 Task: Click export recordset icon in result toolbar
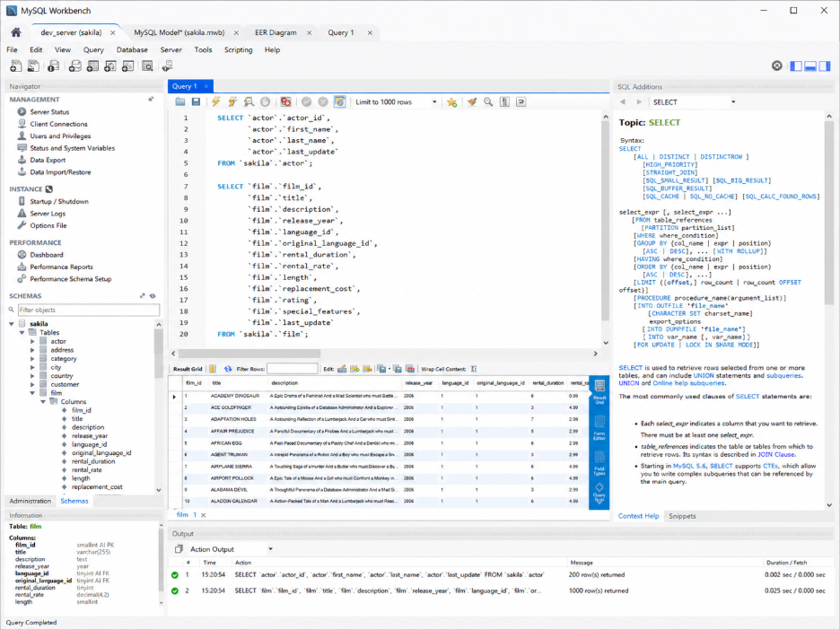tap(381, 369)
